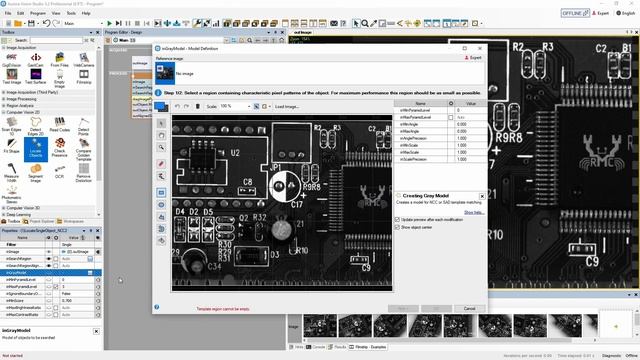Choose the Check Presence tool
The height and width of the screenshot is (360, 640).
tap(60, 148)
